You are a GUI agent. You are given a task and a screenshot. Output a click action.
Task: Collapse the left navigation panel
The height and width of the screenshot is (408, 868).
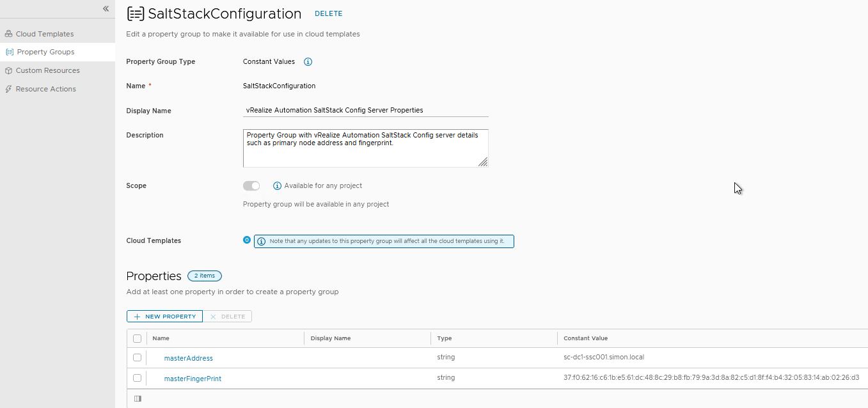pos(106,8)
